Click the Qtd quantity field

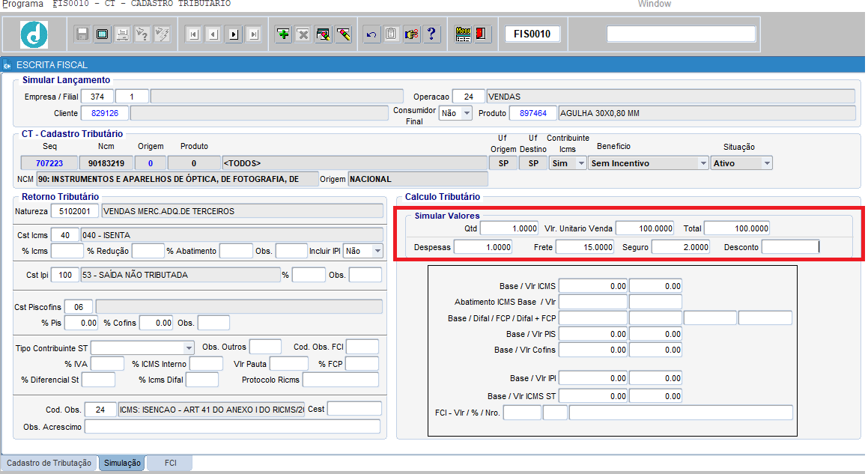(509, 228)
